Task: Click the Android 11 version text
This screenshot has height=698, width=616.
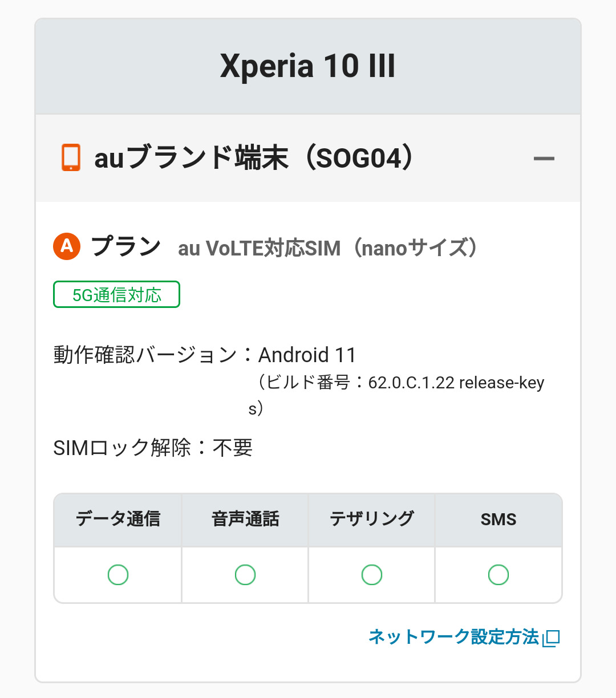Action: [x=307, y=355]
